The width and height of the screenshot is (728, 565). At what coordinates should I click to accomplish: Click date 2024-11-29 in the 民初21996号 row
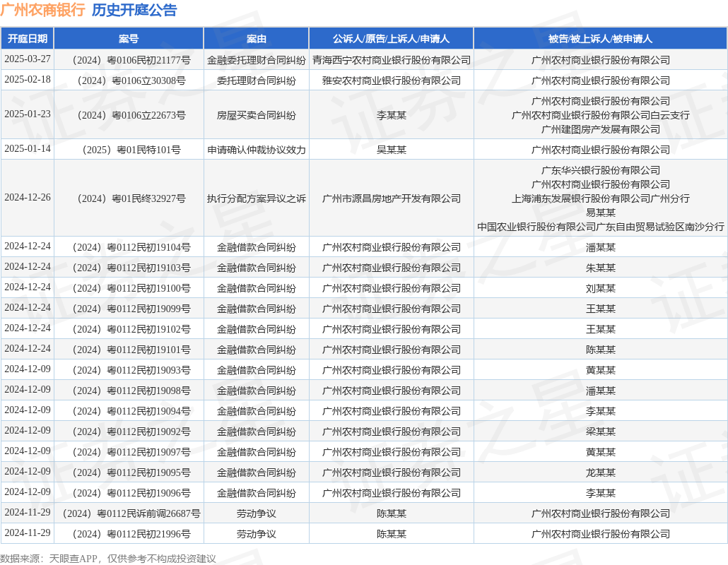coord(28,533)
